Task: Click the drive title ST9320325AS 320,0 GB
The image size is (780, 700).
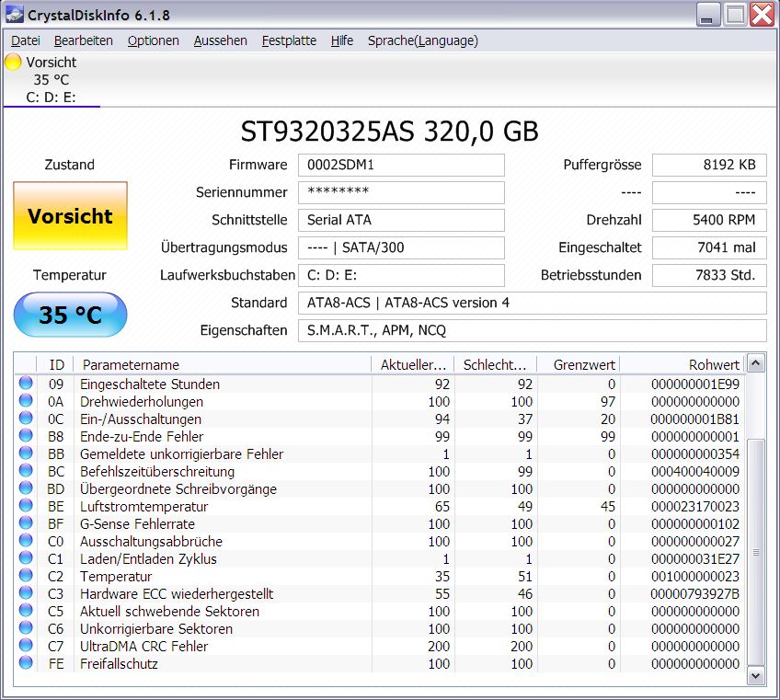Action: tap(389, 132)
